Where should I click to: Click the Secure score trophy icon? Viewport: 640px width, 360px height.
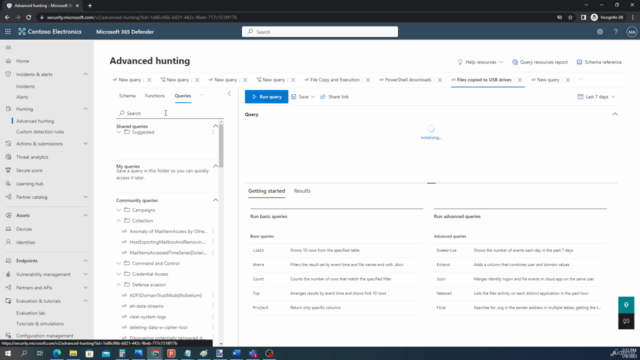click(x=8, y=170)
